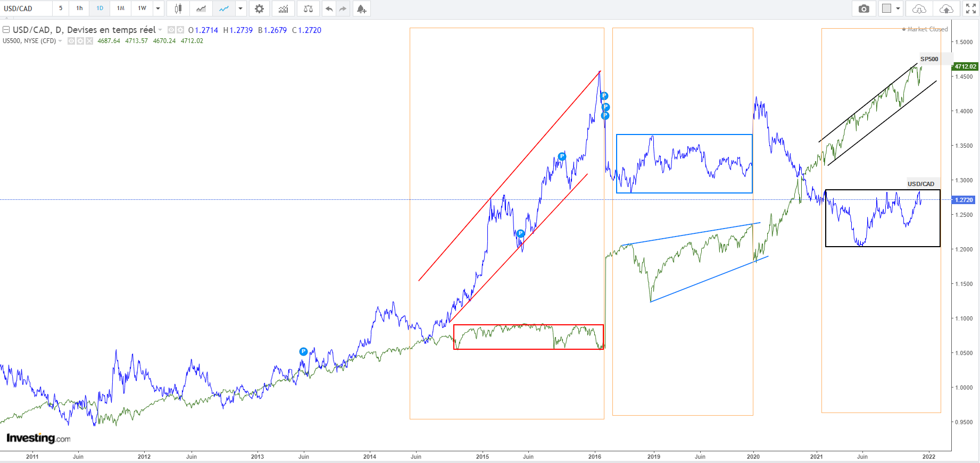Redo the chart action

coord(343,9)
